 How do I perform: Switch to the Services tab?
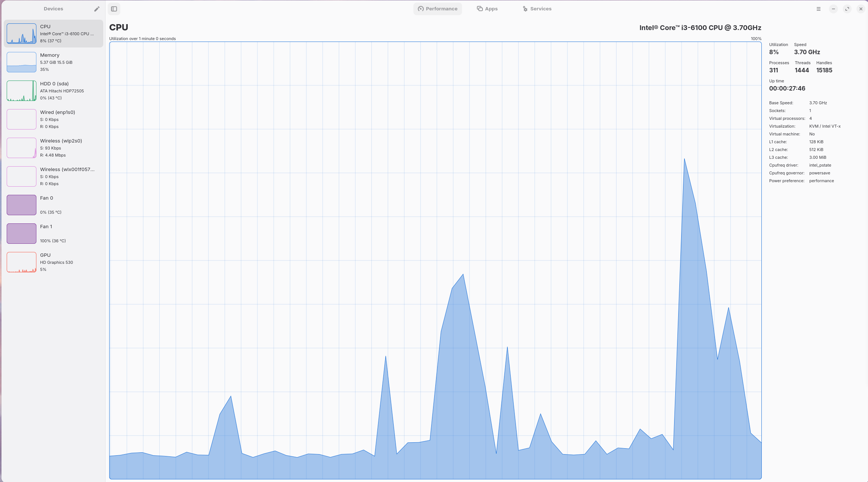point(537,9)
